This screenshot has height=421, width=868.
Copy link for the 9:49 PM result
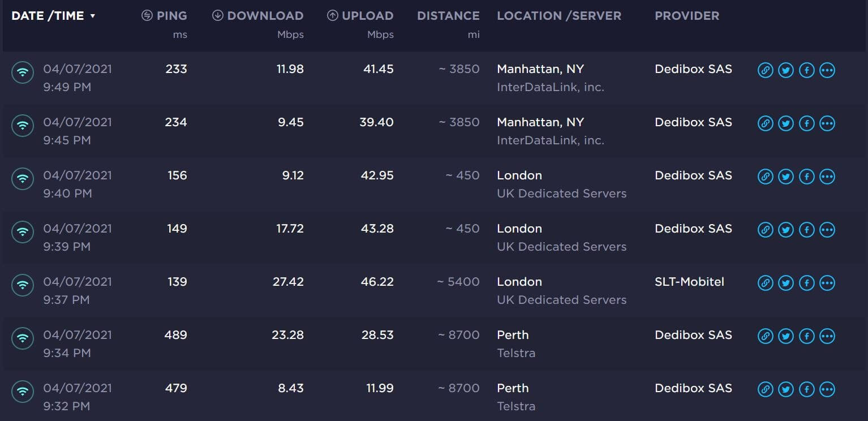click(765, 70)
